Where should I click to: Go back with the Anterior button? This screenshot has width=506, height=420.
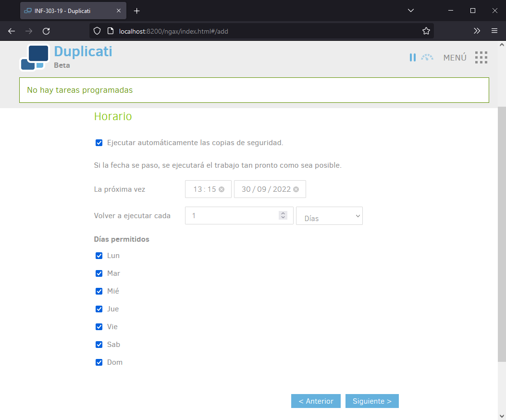(x=316, y=401)
